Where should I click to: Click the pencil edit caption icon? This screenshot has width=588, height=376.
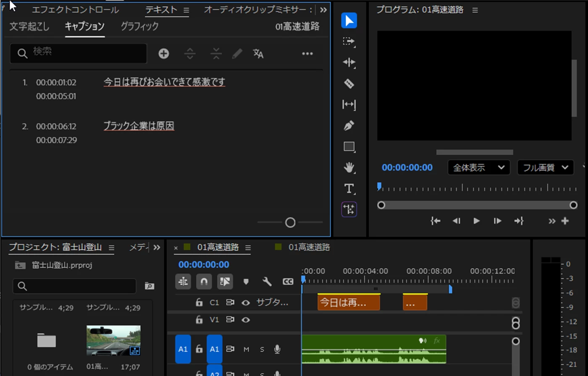click(x=237, y=54)
